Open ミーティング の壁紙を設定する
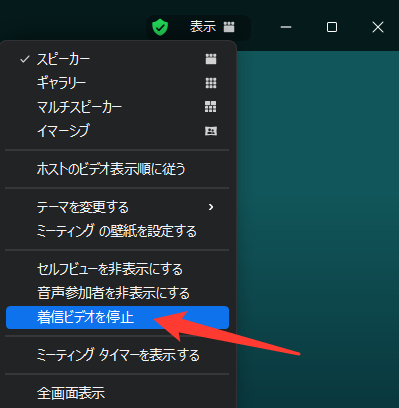The height and width of the screenshot is (408, 399). click(x=117, y=231)
